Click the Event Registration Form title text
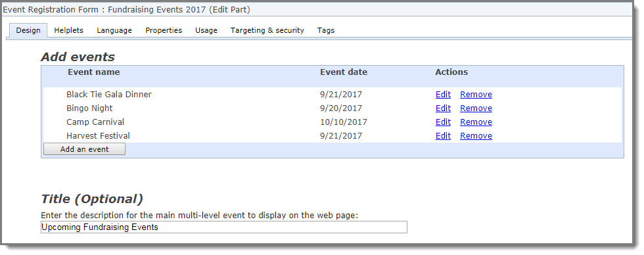The width and height of the screenshot is (644, 255). coord(126,9)
